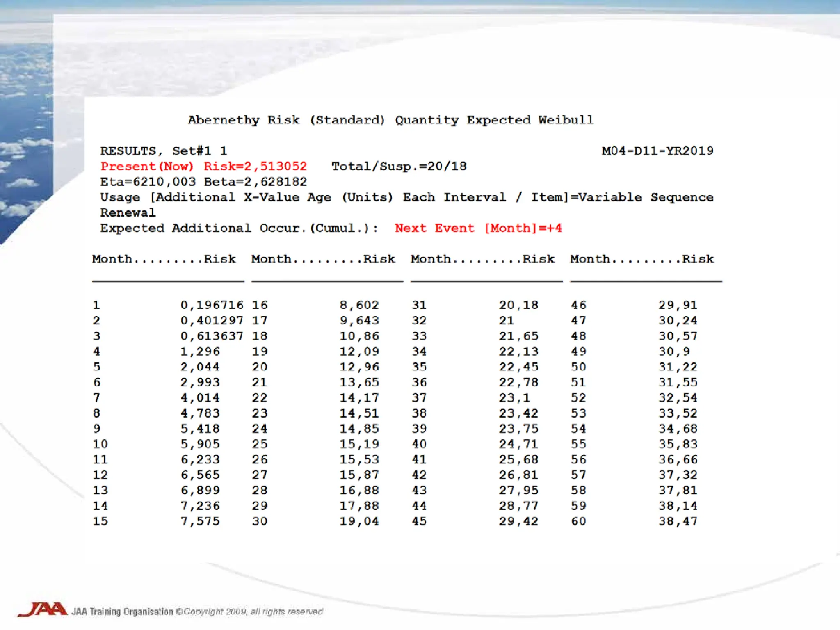The height and width of the screenshot is (630, 840).
Task: Click risk value 38,47 for month 60
Action: click(678, 521)
